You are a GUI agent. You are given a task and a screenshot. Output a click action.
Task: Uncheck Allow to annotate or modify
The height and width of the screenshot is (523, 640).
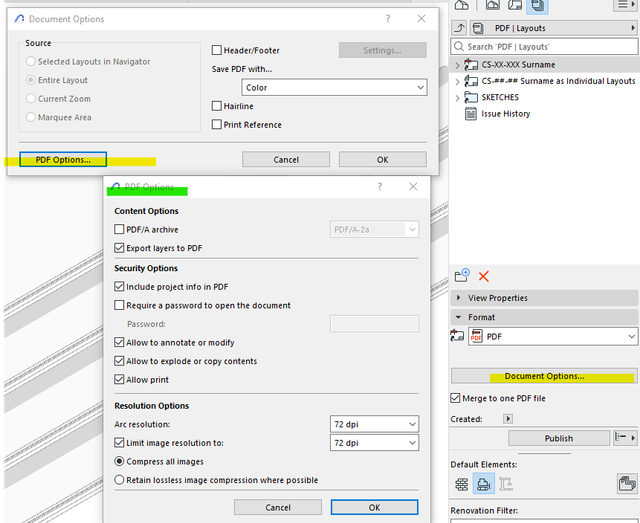(119, 342)
